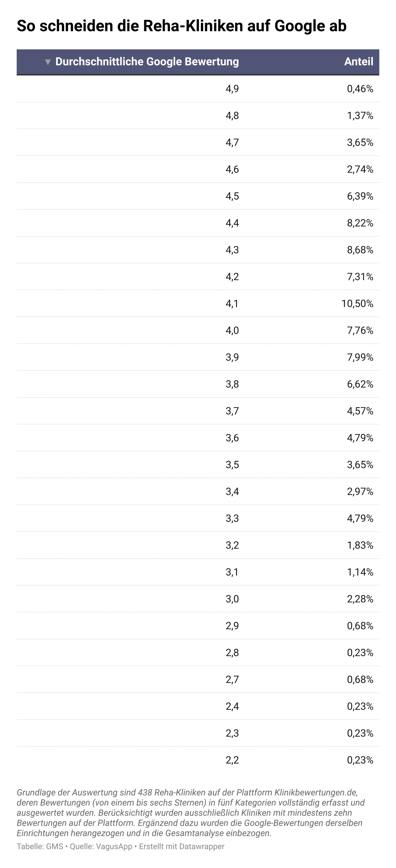396x868 pixels.
Task: Select the rating value 3,7
Action: point(232,411)
